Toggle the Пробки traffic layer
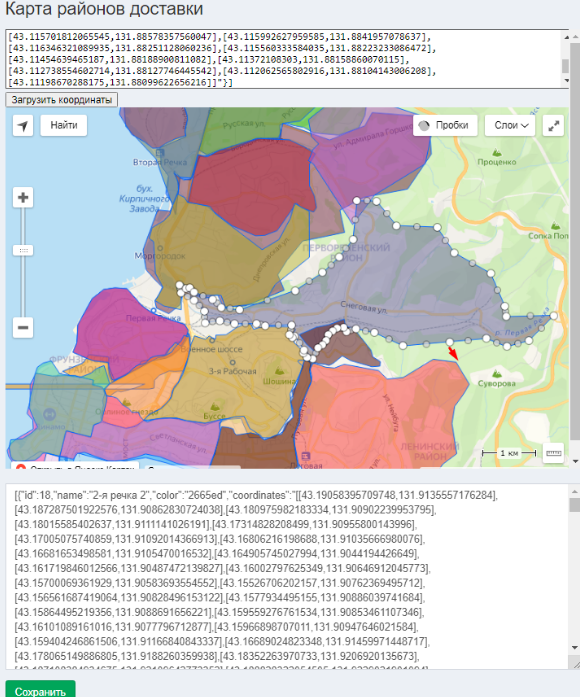Image resolution: width=580 pixels, height=697 pixels. coord(445,126)
